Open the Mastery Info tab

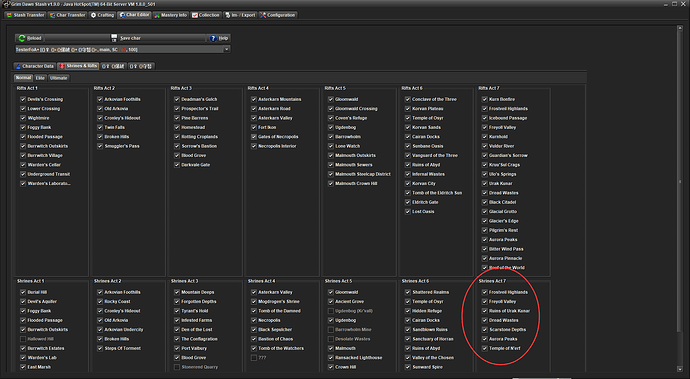click(x=170, y=15)
